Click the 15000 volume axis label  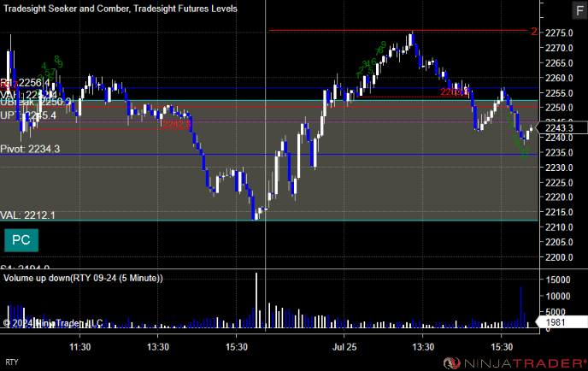pos(558,280)
